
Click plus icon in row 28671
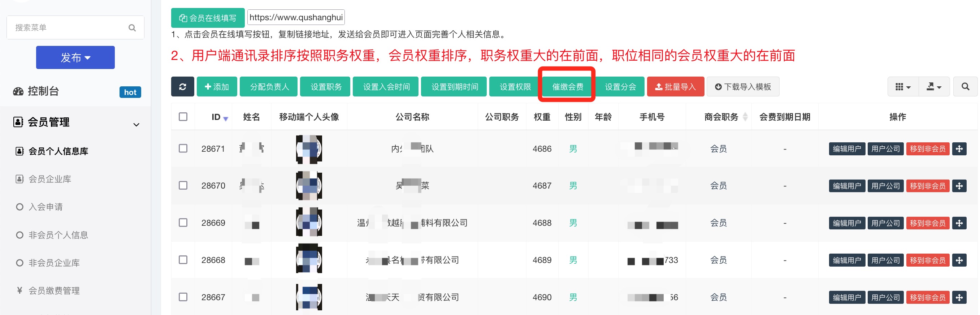click(x=959, y=149)
